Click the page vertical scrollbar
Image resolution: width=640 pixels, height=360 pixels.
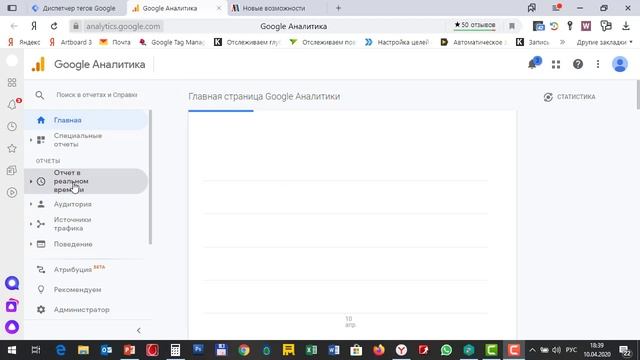coord(638,95)
